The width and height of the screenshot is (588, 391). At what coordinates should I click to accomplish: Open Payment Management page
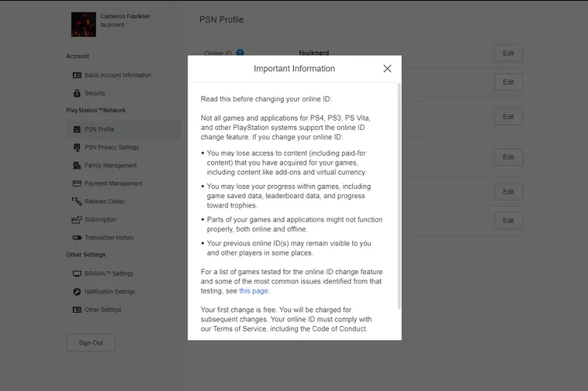113,183
